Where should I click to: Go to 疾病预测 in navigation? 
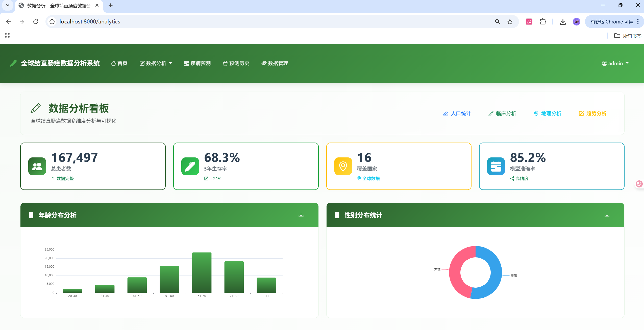tap(197, 63)
